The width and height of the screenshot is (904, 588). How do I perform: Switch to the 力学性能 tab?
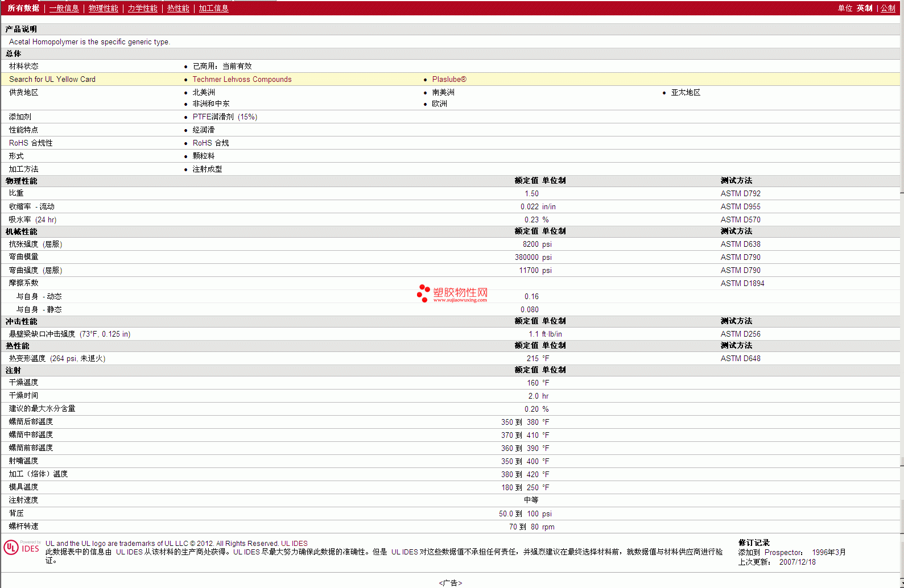(x=142, y=8)
